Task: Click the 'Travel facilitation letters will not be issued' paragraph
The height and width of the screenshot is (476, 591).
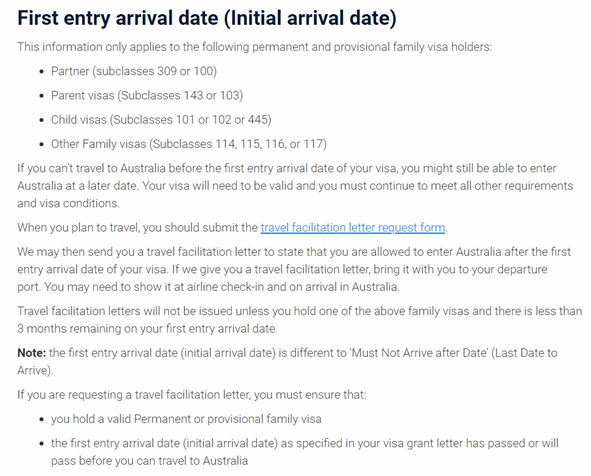Action: point(300,320)
